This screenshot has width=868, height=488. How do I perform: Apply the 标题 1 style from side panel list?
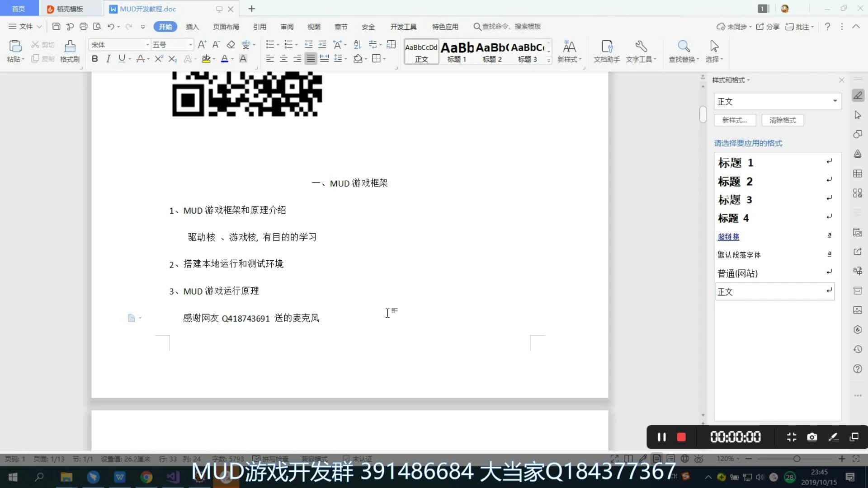pos(775,162)
